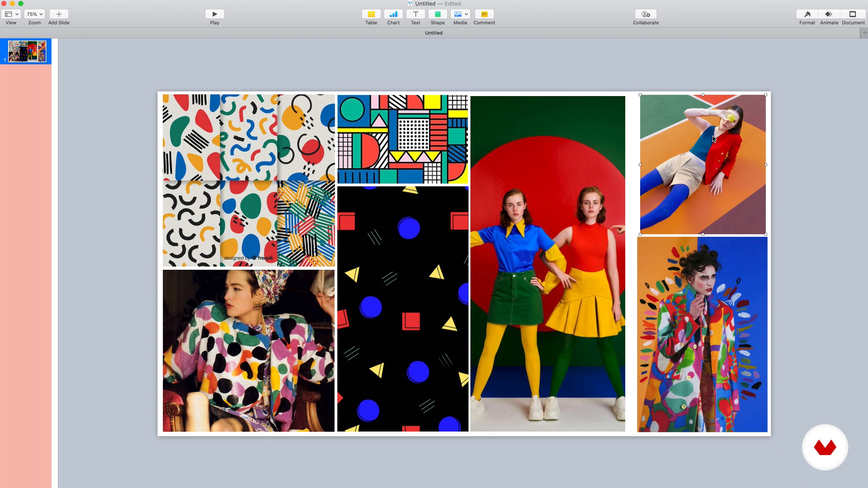Click the top-left resize handle of selected image
This screenshot has width=868, height=488.
pos(640,95)
